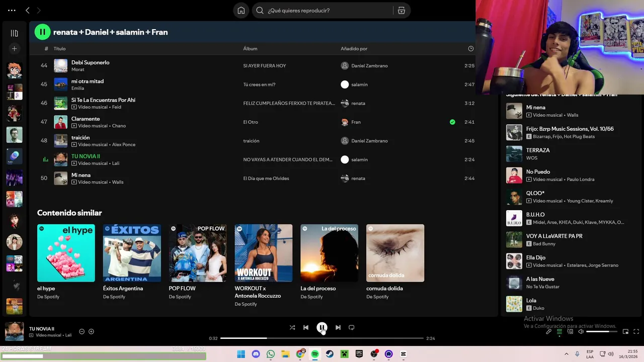Select the track "mi otra mitad"
The width and height of the screenshot is (644, 362).
pyautogui.click(x=88, y=81)
